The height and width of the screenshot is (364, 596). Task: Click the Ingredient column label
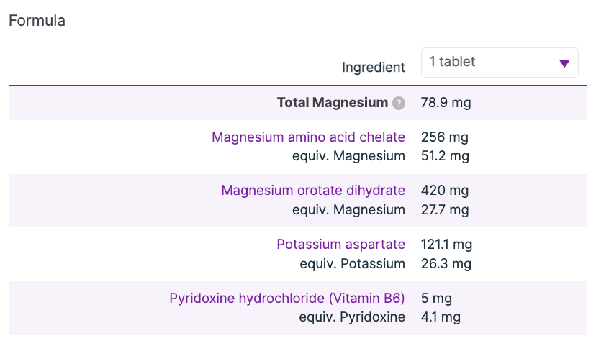click(x=374, y=68)
